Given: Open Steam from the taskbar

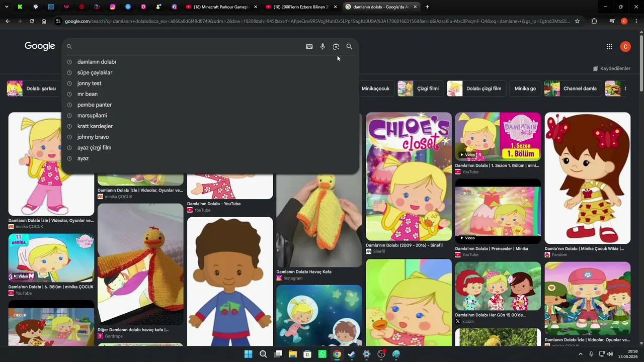Looking at the screenshot, I should click(352, 354).
